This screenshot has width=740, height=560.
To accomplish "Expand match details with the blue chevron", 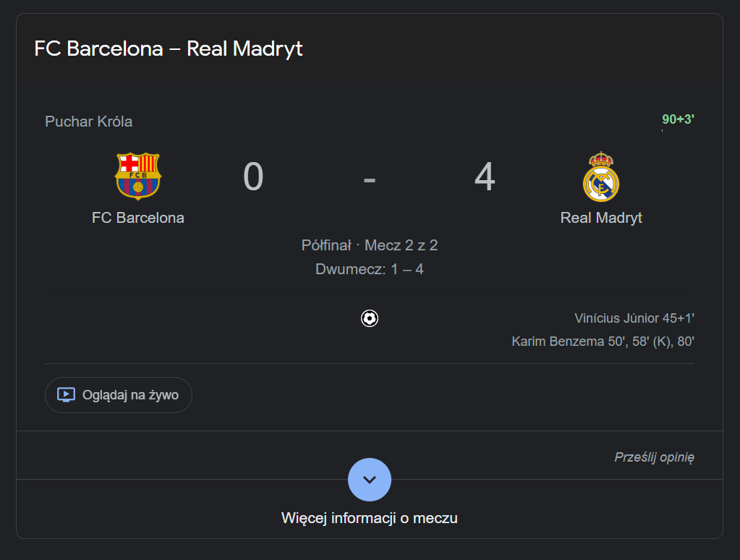I will pos(370,479).
